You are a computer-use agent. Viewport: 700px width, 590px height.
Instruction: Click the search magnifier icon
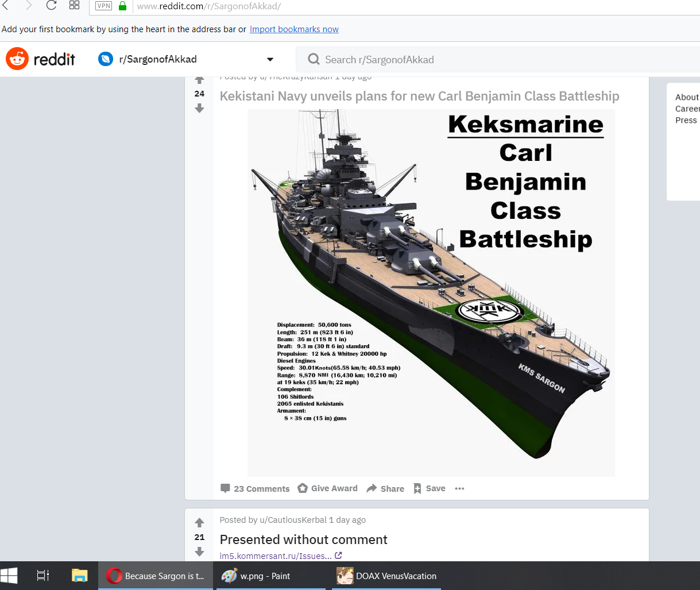click(x=314, y=59)
